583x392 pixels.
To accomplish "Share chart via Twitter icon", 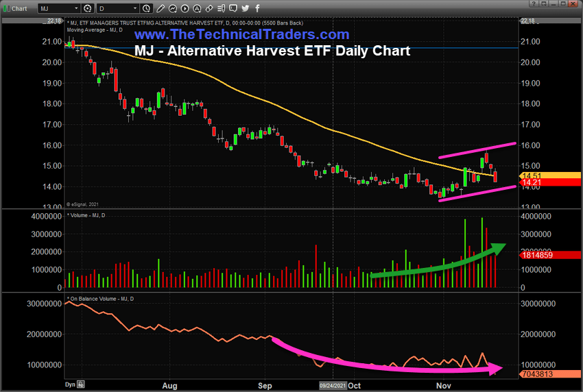I will 246,8.
